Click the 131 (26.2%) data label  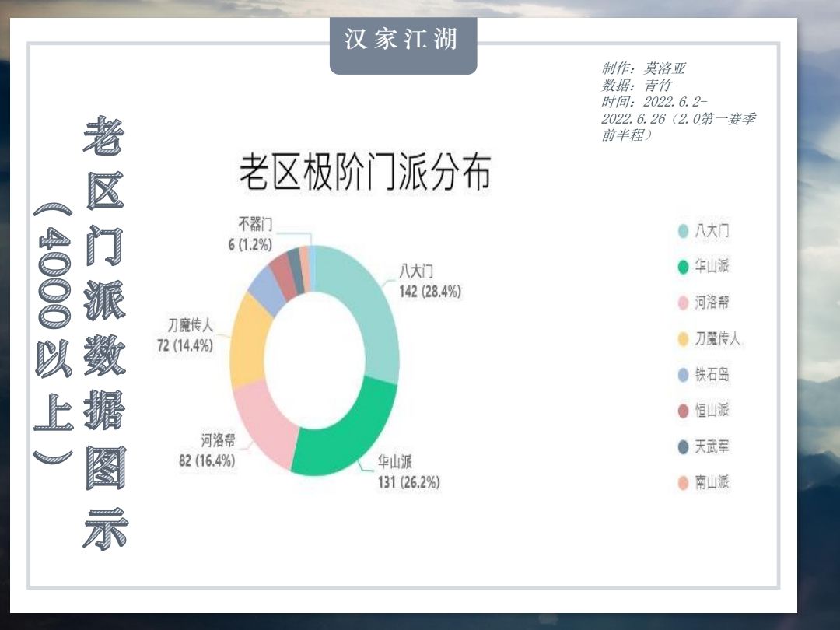point(409,482)
